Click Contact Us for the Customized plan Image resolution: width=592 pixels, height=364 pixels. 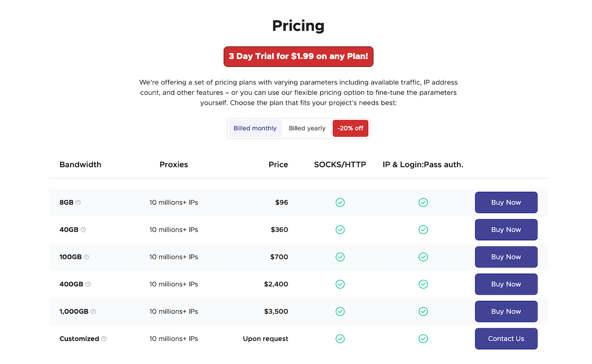tap(506, 339)
